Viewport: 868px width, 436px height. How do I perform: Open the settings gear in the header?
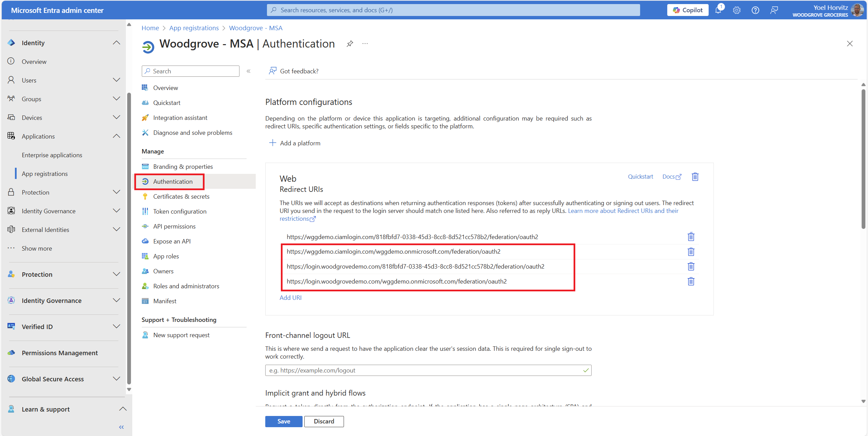pyautogui.click(x=736, y=10)
